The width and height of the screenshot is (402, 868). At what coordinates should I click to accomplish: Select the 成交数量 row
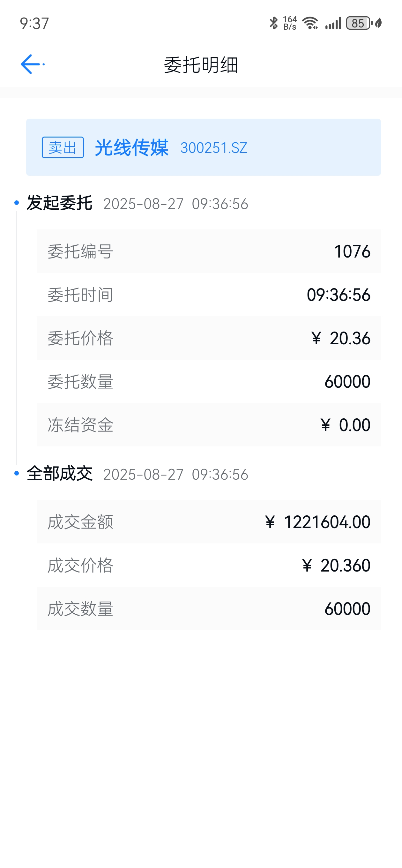click(209, 609)
